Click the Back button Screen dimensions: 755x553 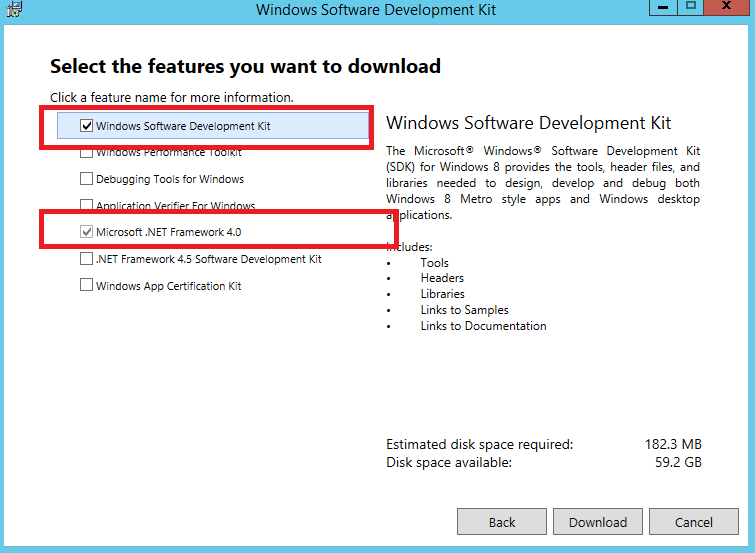pos(502,522)
